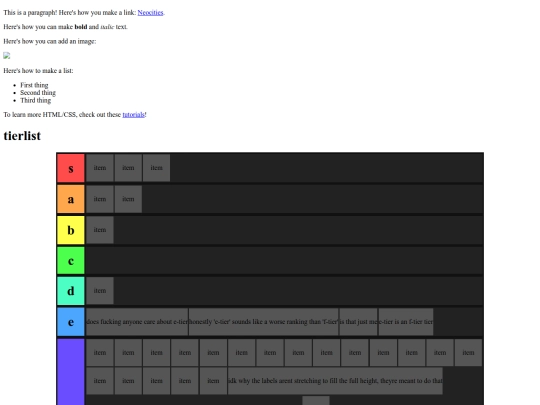
Task: Click the blue 'e' tier label
Action: coord(71,322)
